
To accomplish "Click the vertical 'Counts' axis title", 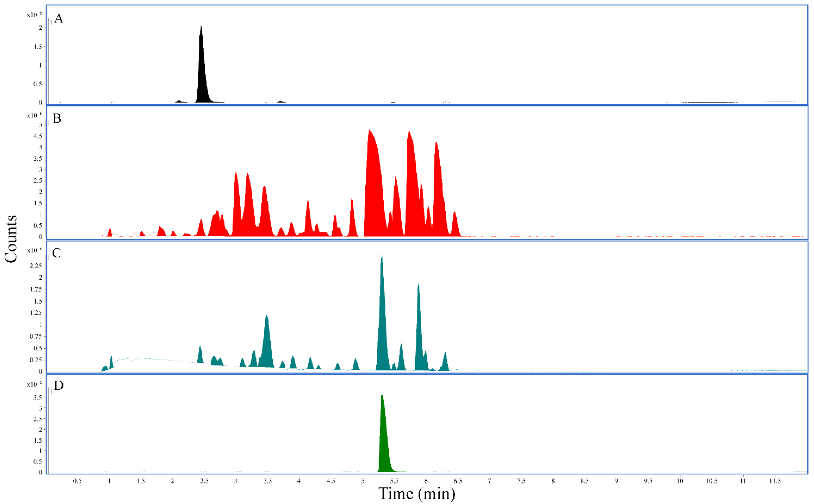I will 11,239.
